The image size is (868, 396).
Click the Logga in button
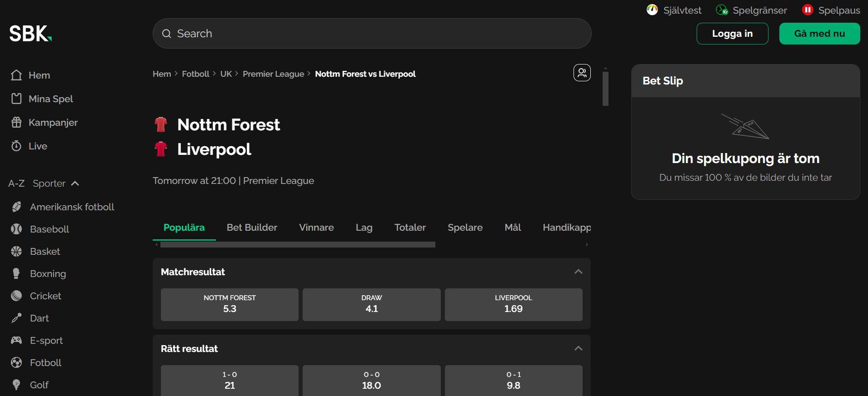pos(732,34)
